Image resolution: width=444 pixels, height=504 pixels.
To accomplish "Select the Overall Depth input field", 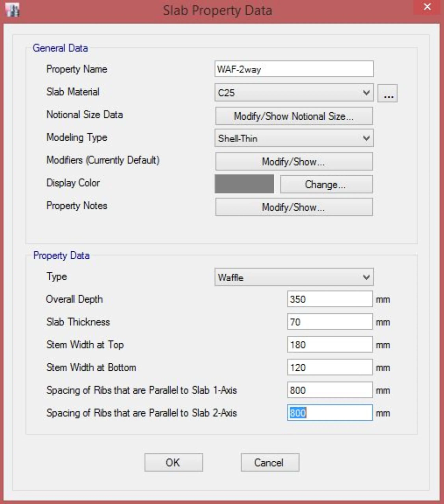I will 330,299.
